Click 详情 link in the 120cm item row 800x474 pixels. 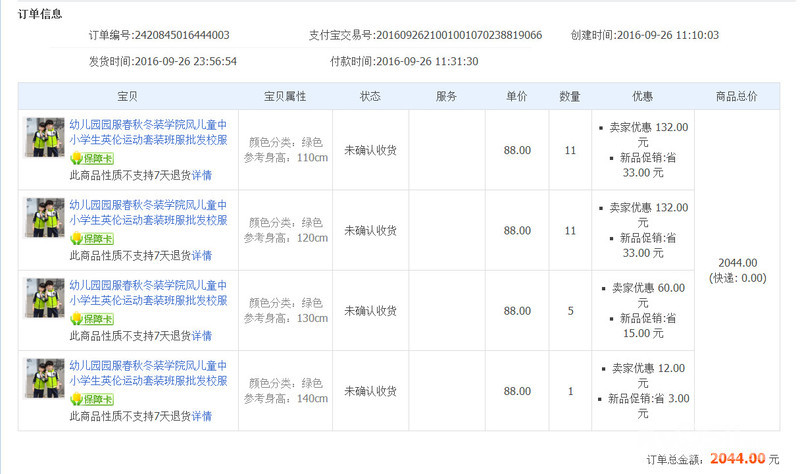pyautogui.click(x=202, y=255)
